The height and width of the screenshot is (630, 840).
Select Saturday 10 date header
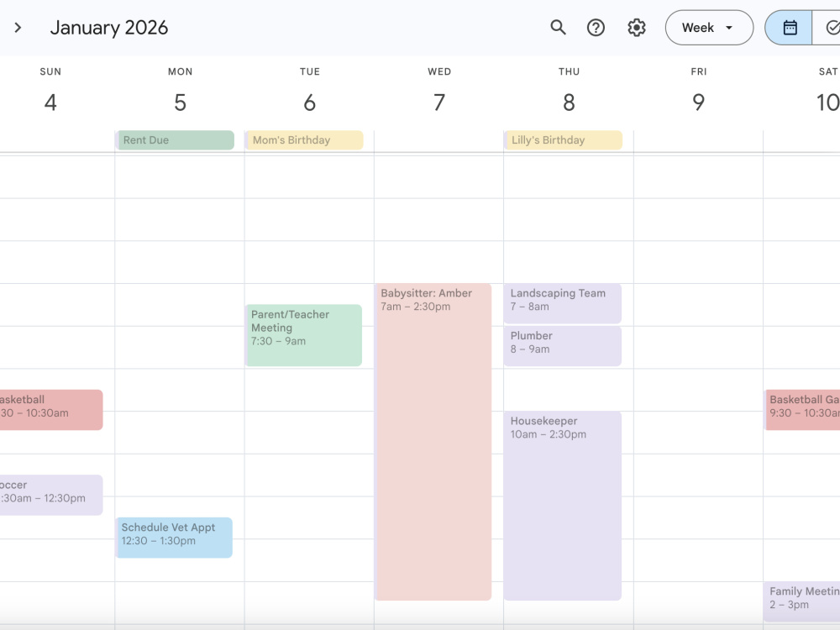(827, 102)
